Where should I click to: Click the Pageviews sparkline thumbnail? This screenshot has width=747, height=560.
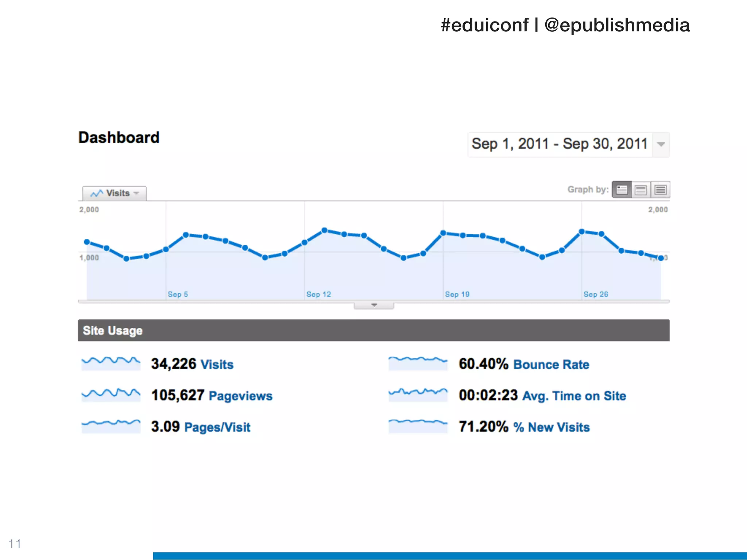coord(111,395)
